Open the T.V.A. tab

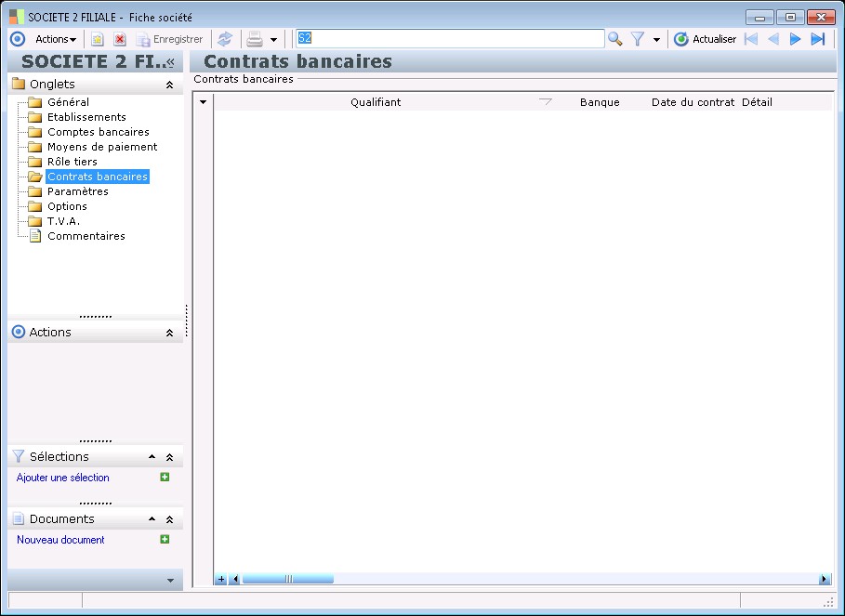click(x=63, y=221)
